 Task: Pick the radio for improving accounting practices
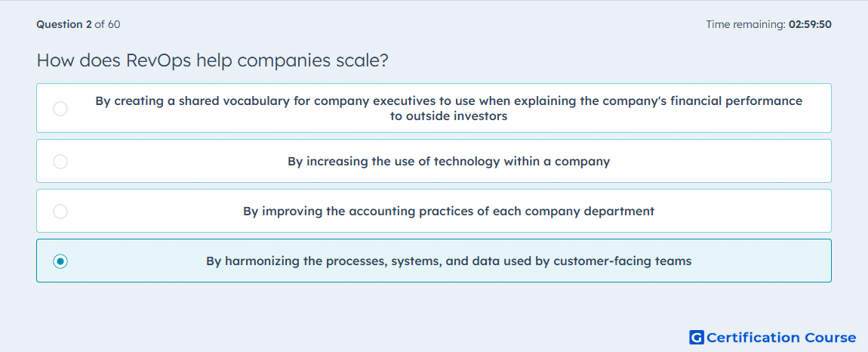pos(60,212)
